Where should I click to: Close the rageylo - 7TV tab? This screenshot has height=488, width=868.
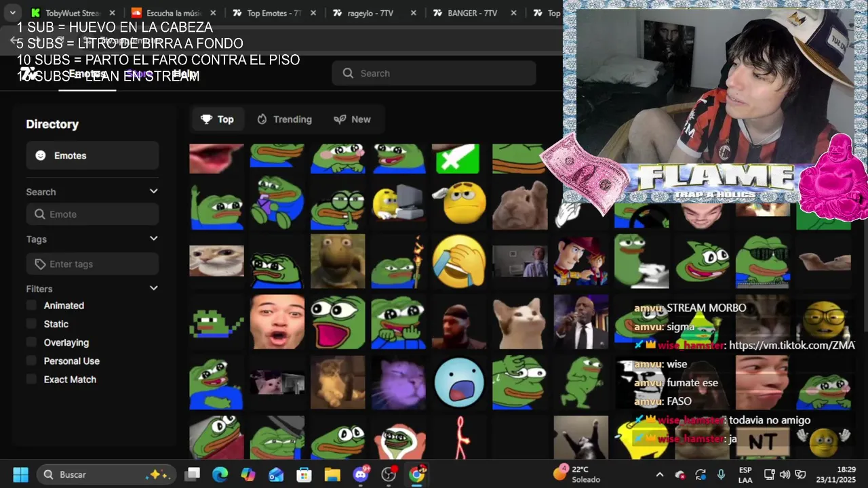pos(413,13)
